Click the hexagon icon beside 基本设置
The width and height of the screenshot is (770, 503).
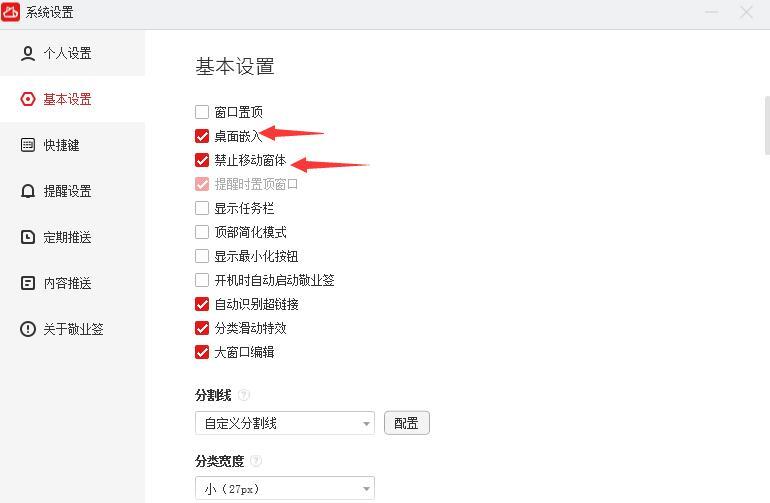tap(28, 99)
